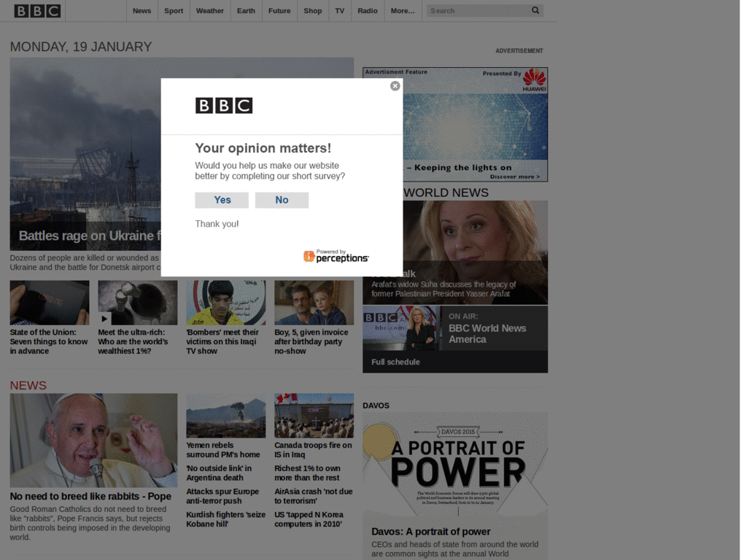Open the Shop menu item

coord(312,10)
